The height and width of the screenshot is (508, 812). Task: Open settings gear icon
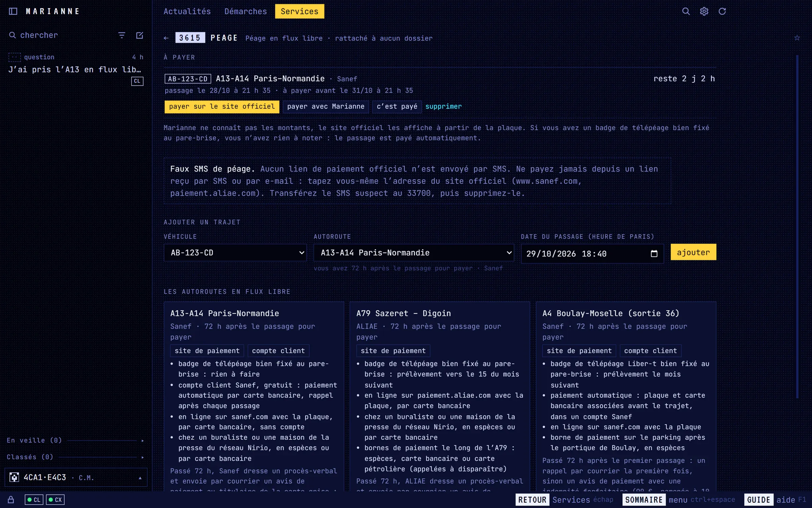(x=704, y=11)
